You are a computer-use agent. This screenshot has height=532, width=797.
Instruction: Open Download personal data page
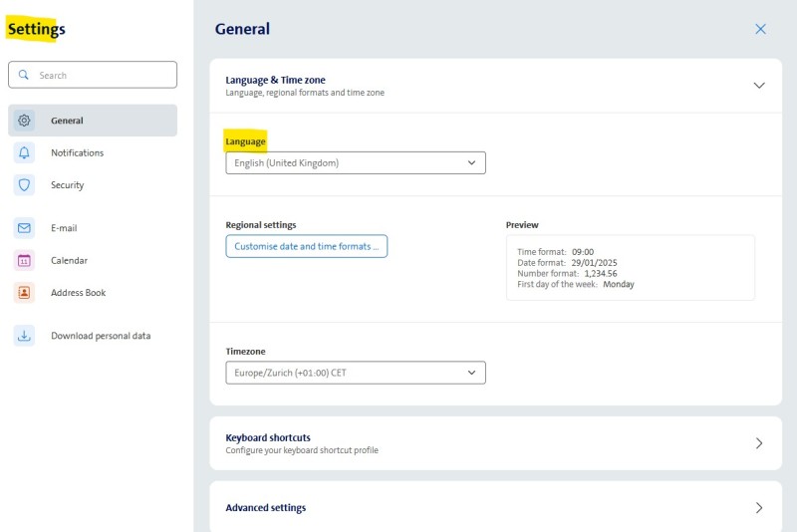[x=101, y=336]
